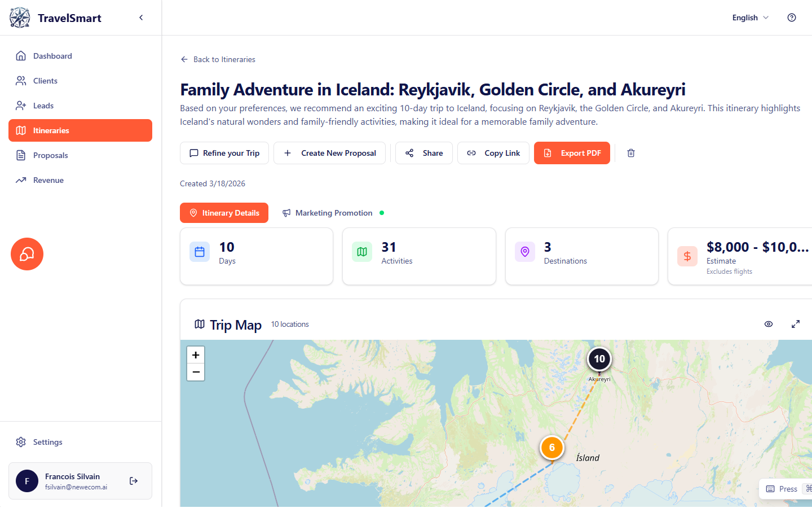
Task: Click the orange marker 6 on the map
Action: 551,448
